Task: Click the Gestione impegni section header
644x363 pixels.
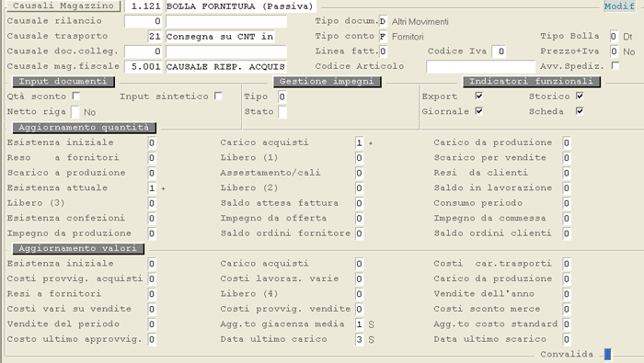Action: [327, 82]
